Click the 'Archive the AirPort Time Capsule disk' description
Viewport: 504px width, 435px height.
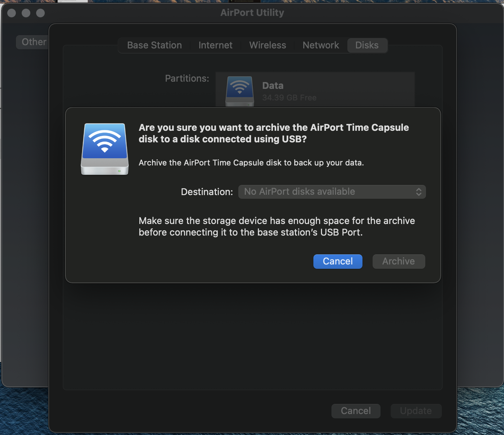coord(251,163)
